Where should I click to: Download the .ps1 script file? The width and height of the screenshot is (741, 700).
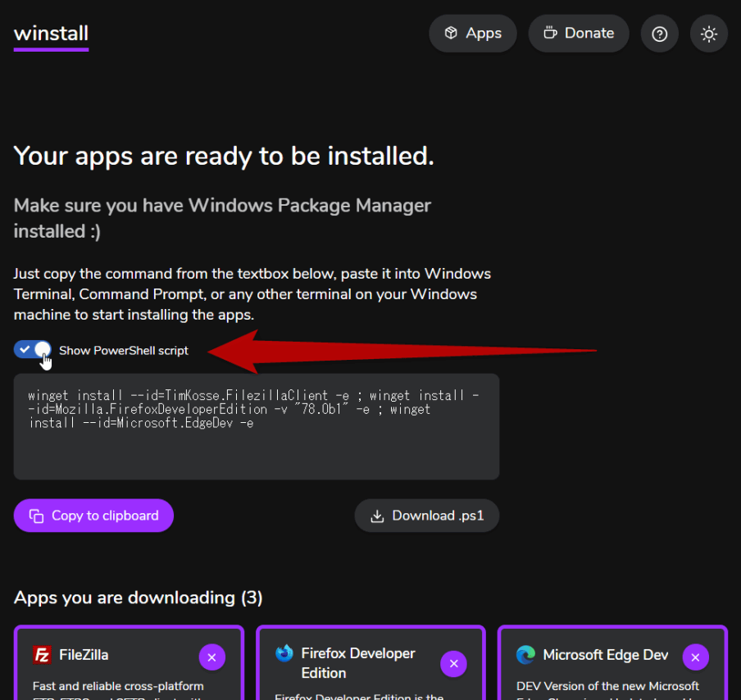(427, 516)
